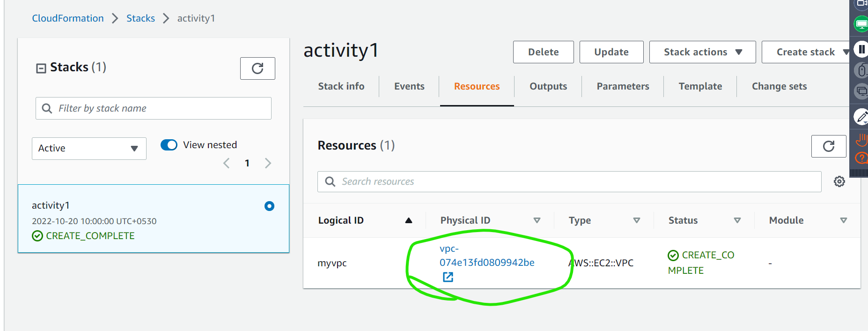
Task: Click the pause button in the side toolbar
Action: point(861,49)
